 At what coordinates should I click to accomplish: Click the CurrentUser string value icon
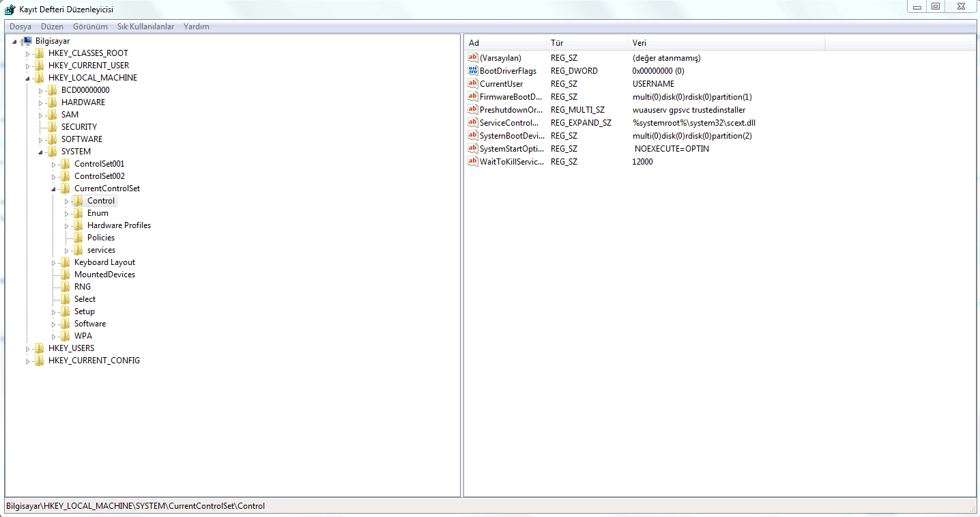(473, 84)
